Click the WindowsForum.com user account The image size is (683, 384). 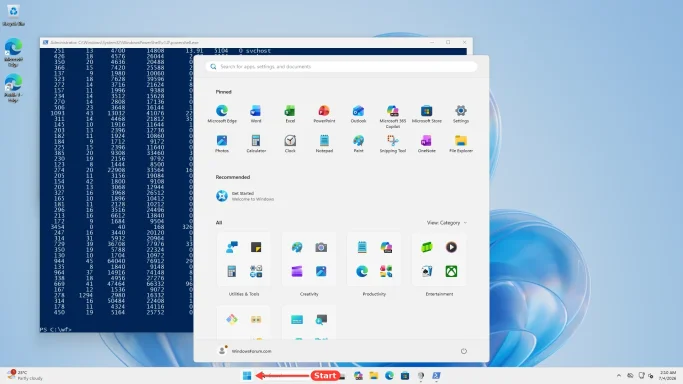click(244, 351)
